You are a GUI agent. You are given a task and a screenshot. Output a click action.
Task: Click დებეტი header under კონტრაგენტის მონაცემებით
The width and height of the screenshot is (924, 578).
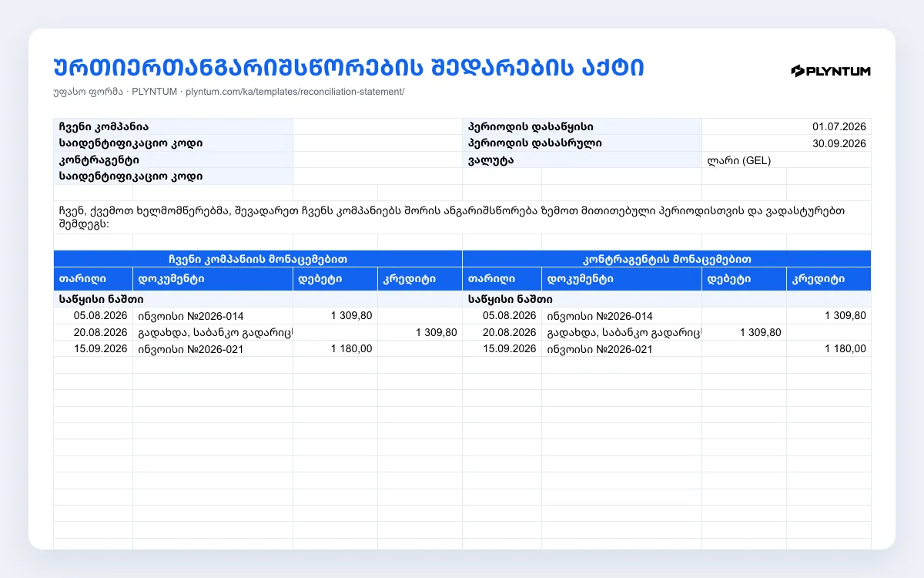point(744,279)
